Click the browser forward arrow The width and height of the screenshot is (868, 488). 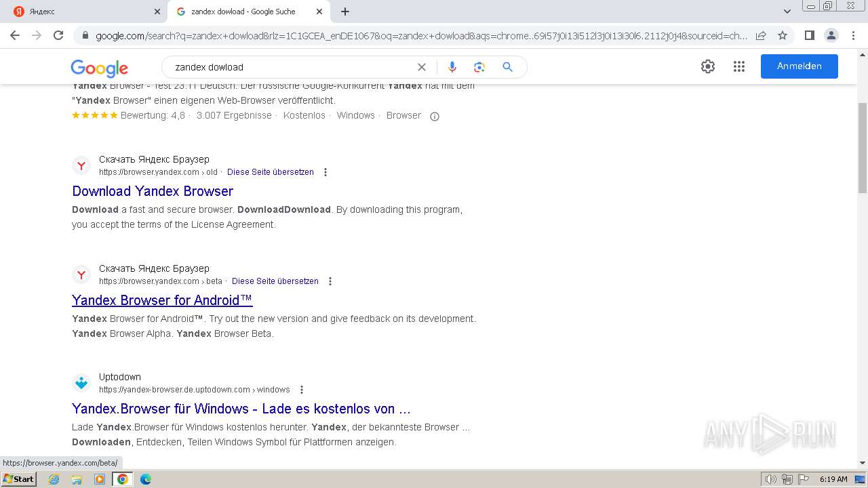coord(37,35)
